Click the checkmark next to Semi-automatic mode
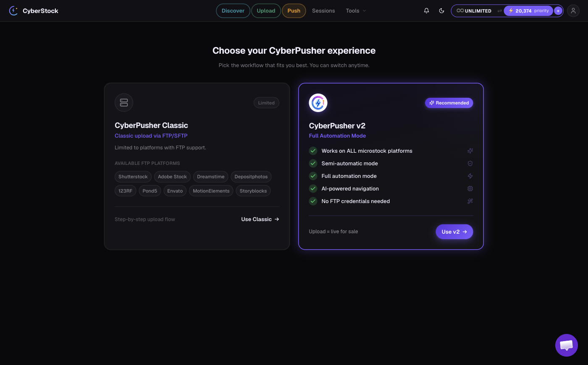 [313, 163]
